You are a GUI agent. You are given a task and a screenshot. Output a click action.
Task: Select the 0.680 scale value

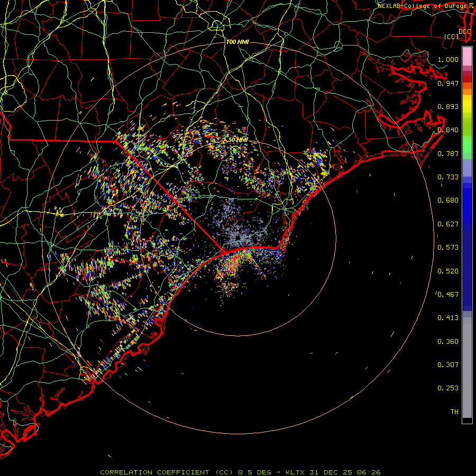(448, 200)
